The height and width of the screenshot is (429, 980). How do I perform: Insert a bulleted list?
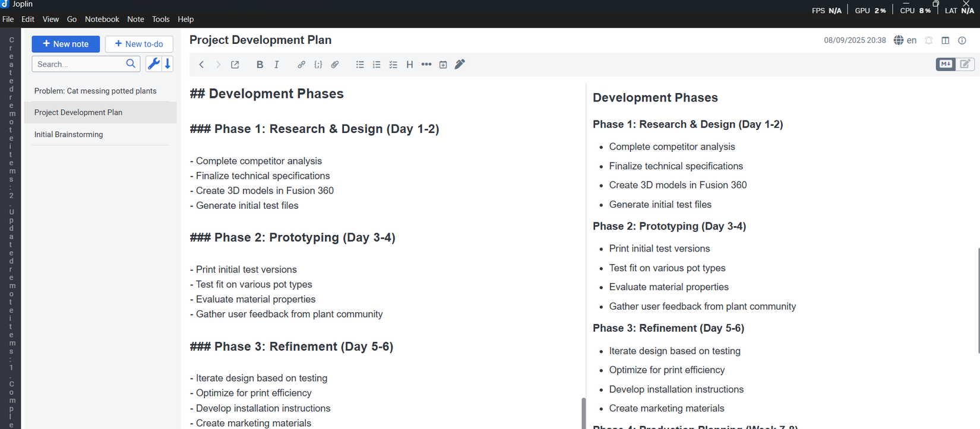(360, 65)
